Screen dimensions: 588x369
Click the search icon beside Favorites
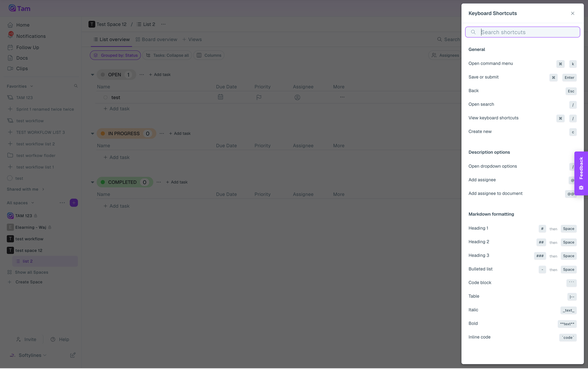(76, 86)
